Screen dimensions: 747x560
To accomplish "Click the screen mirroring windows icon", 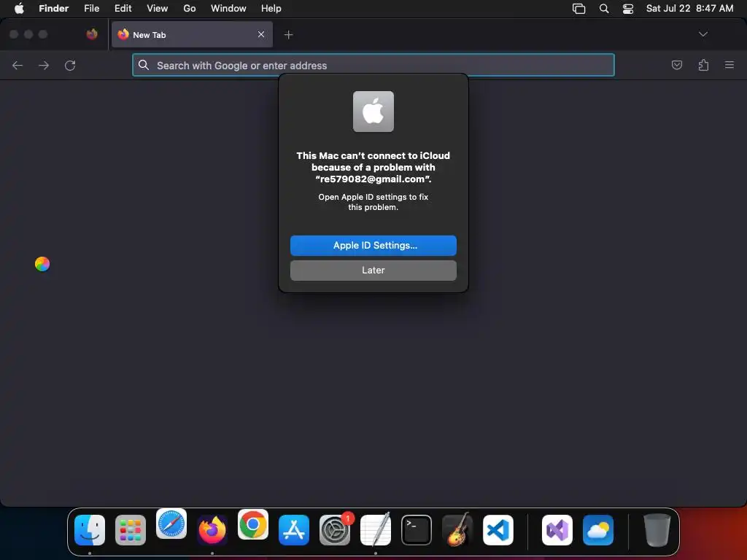I will pos(578,9).
